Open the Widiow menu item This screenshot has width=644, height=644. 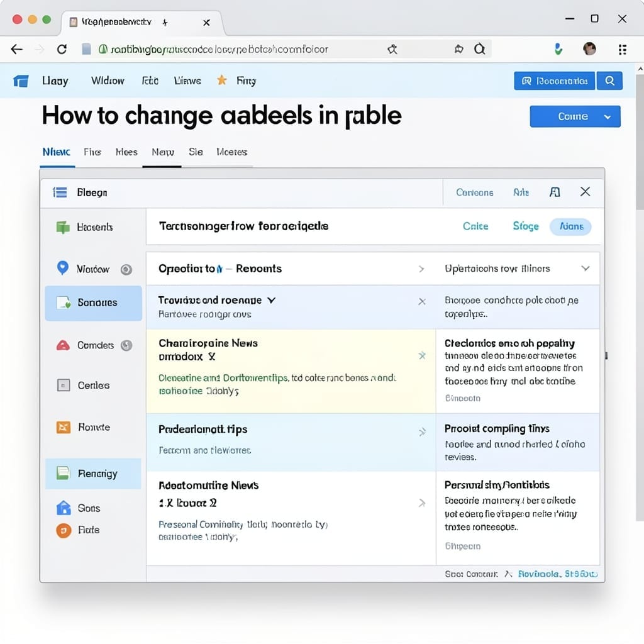(108, 80)
